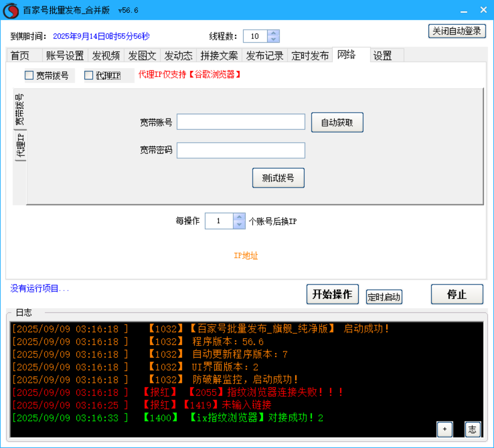Click the "志" log icon at bottom right
Viewport: 494px width, 448px height.
pos(473,429)
